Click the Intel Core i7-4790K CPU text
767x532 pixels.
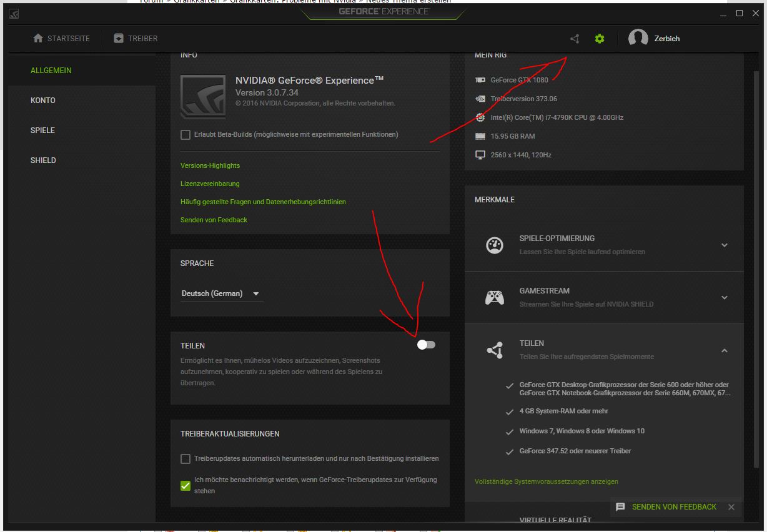557,117
